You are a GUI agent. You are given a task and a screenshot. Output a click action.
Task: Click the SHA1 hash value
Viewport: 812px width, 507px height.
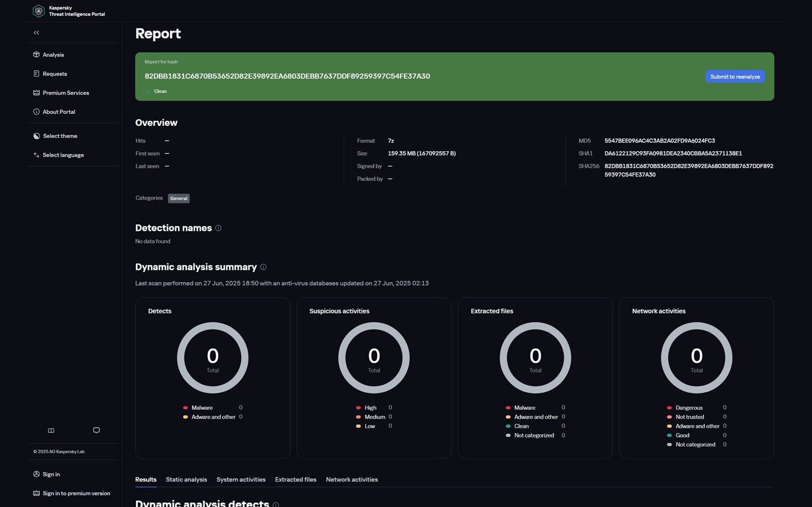pos(673,153)
